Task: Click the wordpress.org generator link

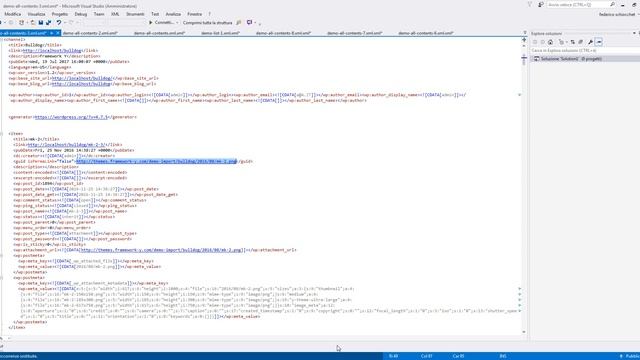Action: pos(71,117)
